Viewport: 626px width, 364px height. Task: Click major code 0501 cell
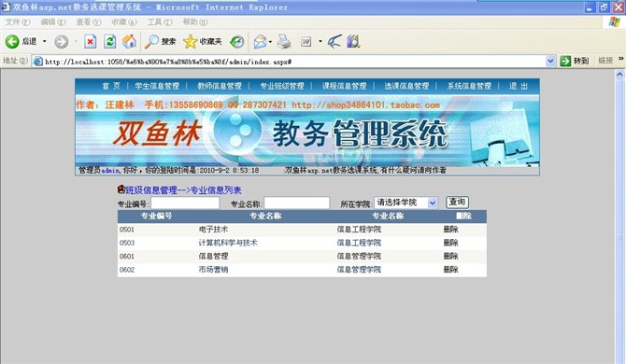(127, 230)
